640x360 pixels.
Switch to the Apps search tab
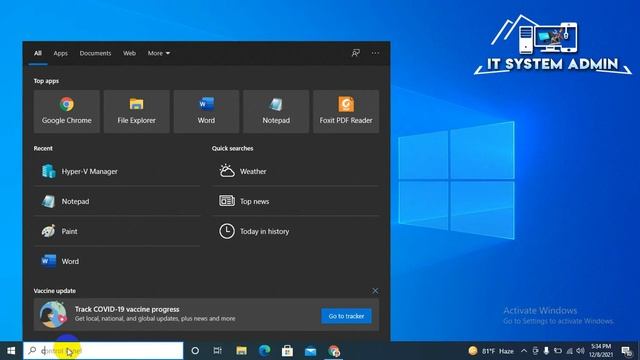pyautogui.click(x=60, y=53)
